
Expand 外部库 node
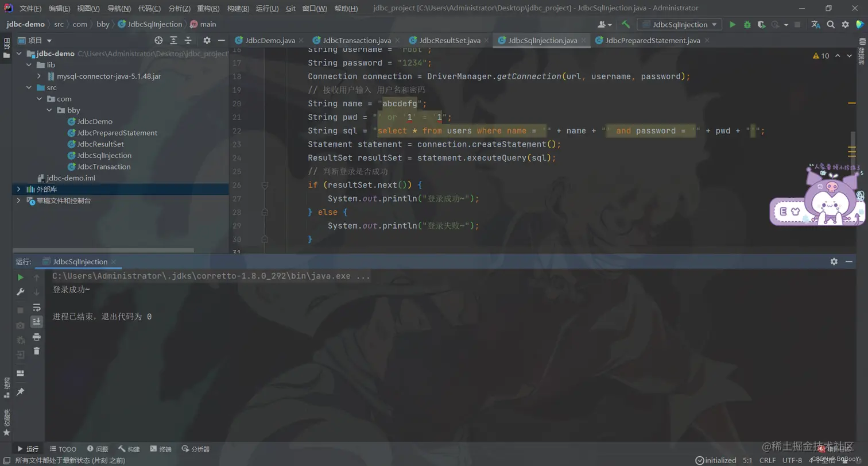pyautogui.click(x=19, y=189)
